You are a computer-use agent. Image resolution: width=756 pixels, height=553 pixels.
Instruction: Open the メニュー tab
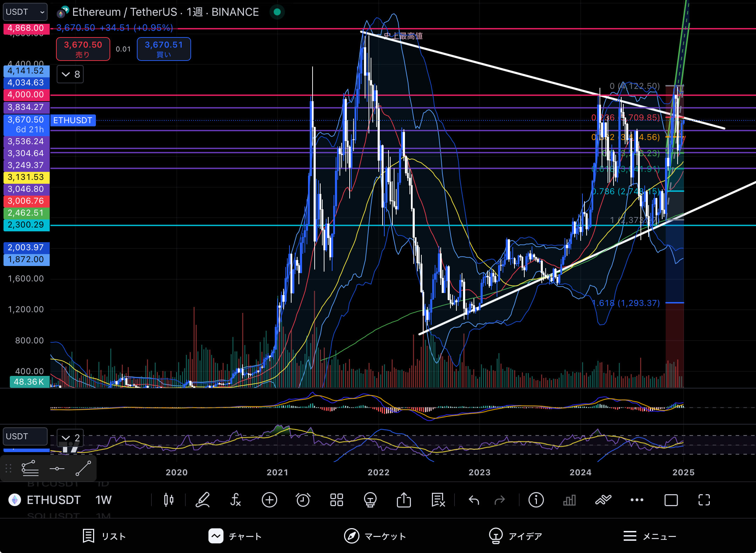[x=650, y=536]
